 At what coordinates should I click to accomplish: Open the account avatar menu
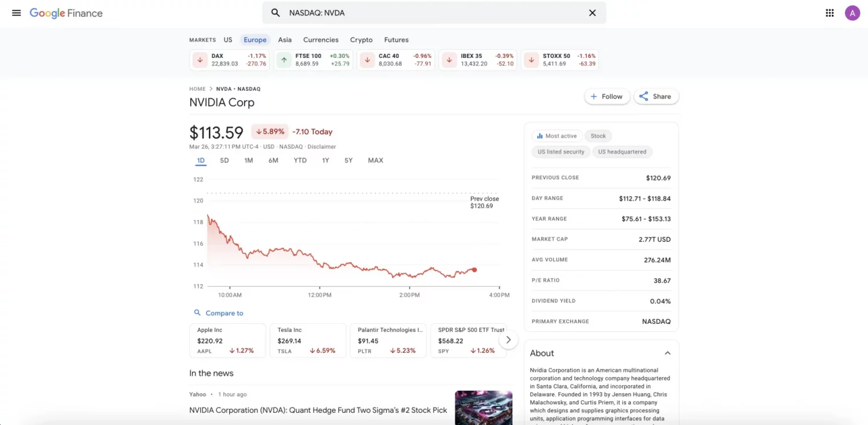coord(852,13)
